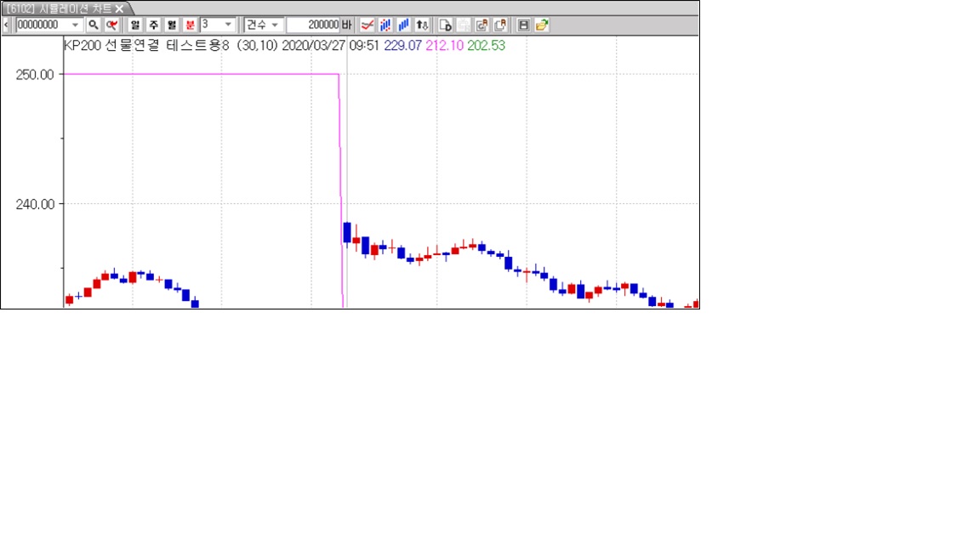
Task: Click the open folder icon
Action: tap(542, 25)
